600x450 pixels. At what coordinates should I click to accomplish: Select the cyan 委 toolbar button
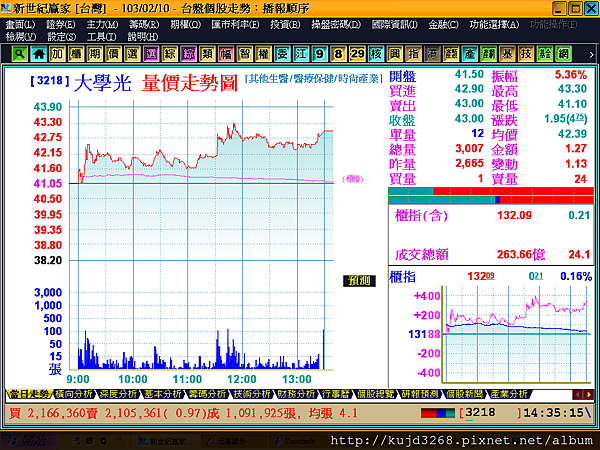point(282,54)
